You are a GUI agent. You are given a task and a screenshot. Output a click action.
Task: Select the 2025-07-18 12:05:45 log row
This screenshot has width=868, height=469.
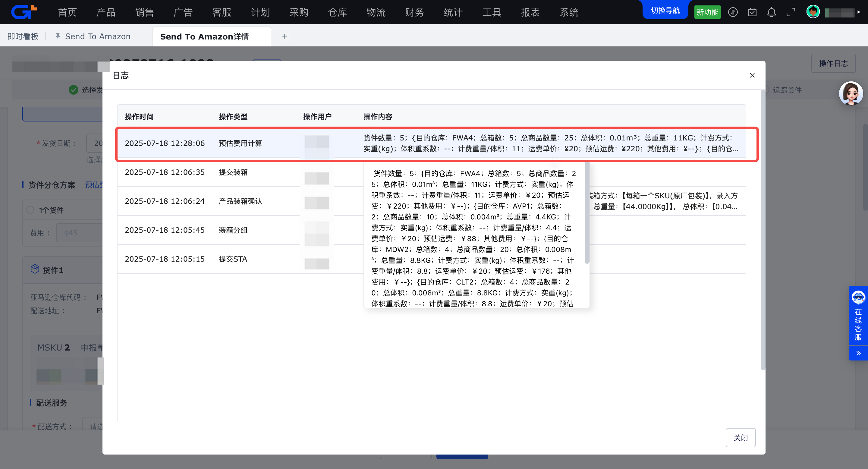pyautogui.click(x=431, y=230)
